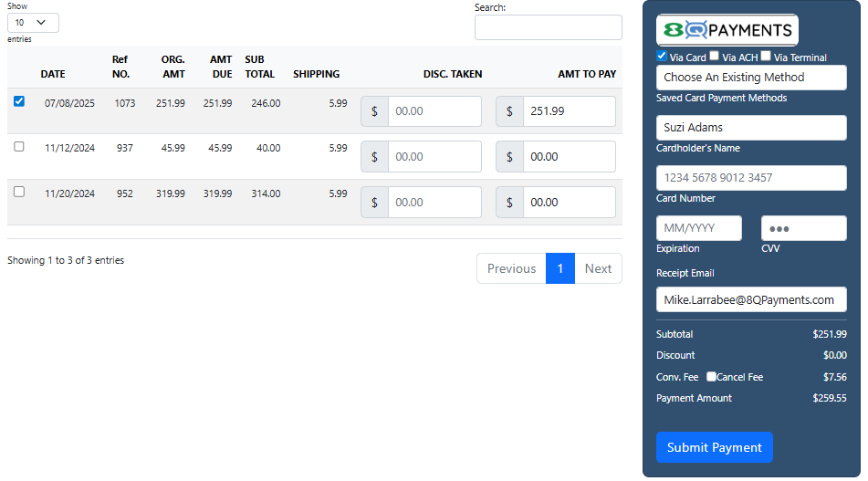
Task: Click the 8Q Payments logo
Action: (727, 30)
